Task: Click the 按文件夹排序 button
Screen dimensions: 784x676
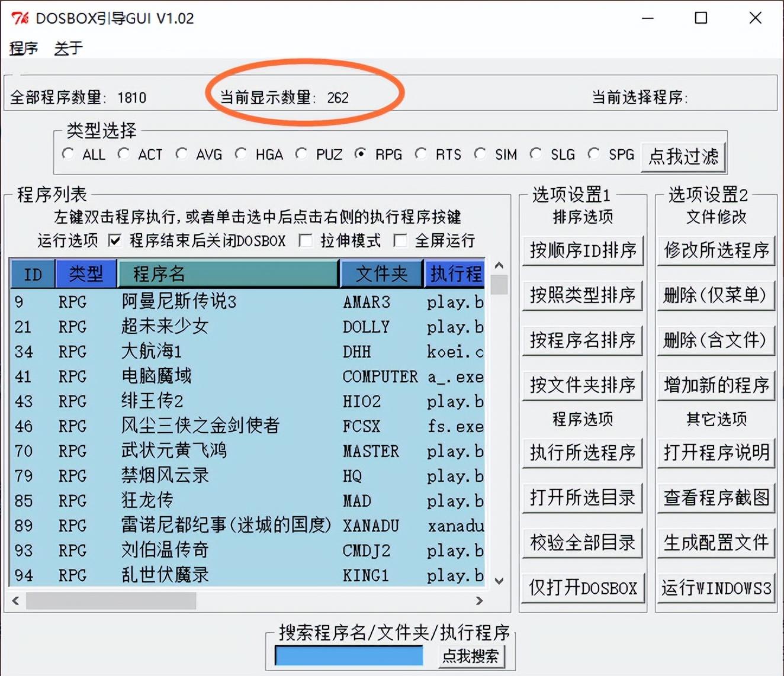Action: 583,385
